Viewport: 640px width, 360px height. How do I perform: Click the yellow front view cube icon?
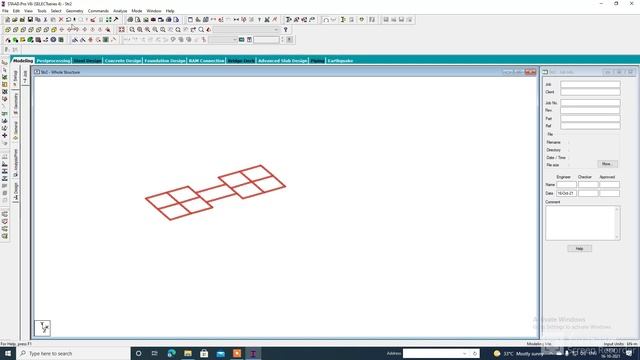pyautogui.click(x=8, y=30)
